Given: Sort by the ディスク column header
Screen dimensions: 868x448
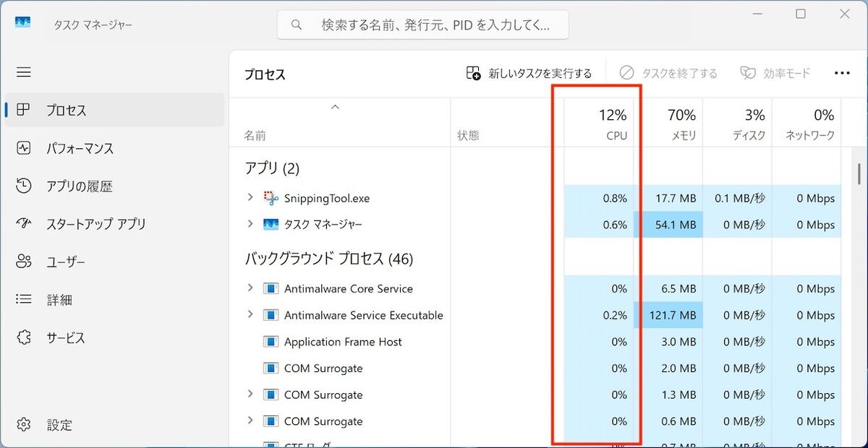Looking at the screenshot, I should (x=737, y=123).
